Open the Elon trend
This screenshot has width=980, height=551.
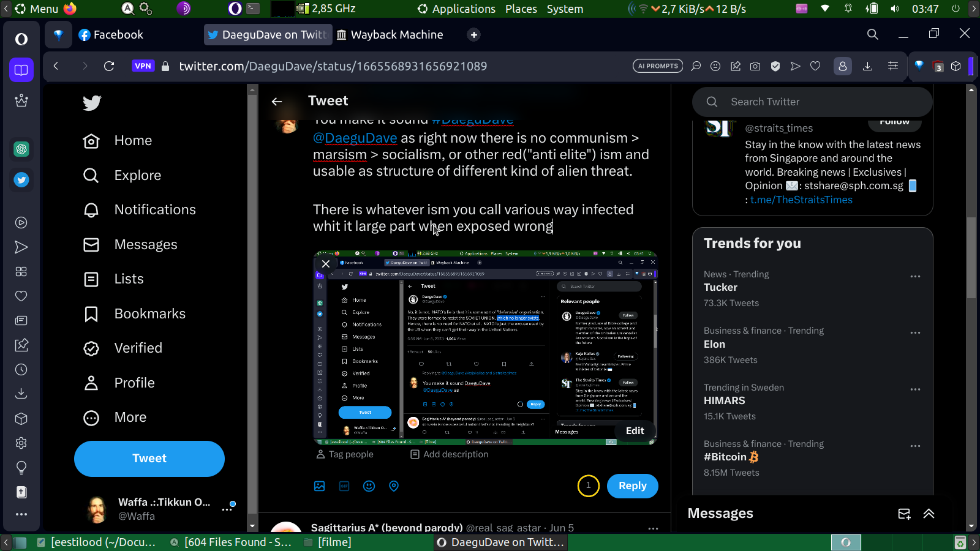(714, 345)
